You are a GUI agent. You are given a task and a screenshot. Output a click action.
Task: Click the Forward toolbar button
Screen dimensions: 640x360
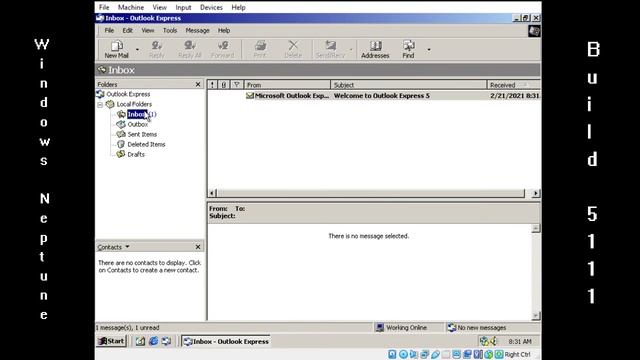[x=222, y=49]
